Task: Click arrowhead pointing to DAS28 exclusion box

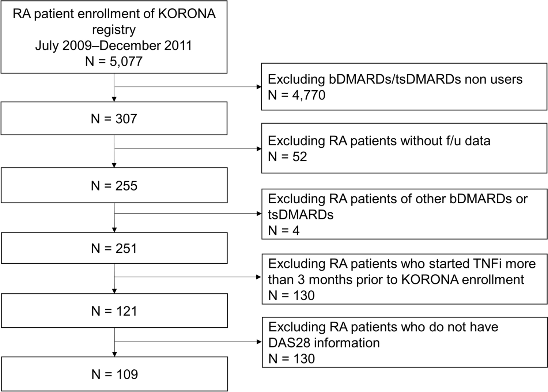Action: [x=260, y=342]
